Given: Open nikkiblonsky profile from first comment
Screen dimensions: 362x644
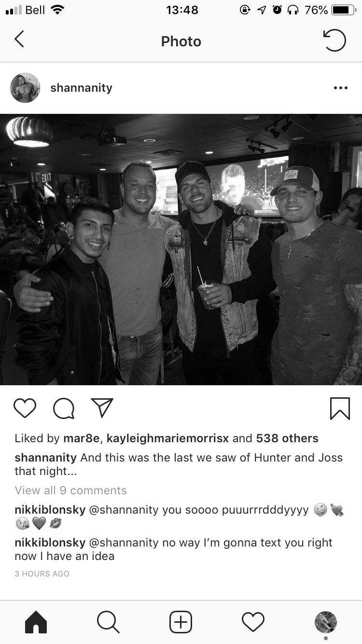Looking at the screenshot, I should (50, 510).
